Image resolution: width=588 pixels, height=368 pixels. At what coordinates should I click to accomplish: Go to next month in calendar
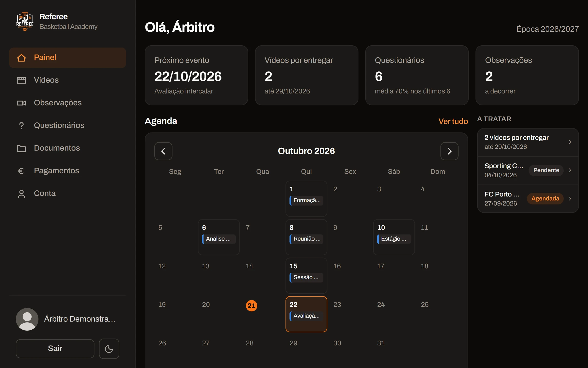coord(449,151)
